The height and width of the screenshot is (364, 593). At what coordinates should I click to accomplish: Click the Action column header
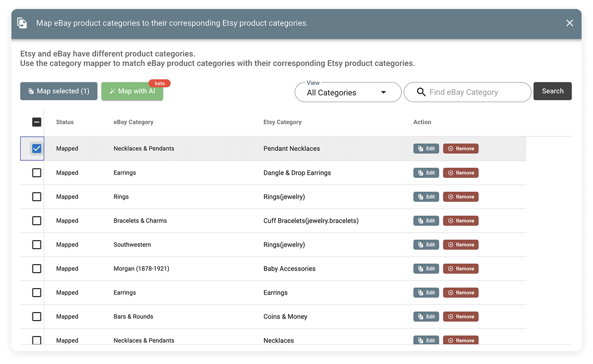click(422, 122)
